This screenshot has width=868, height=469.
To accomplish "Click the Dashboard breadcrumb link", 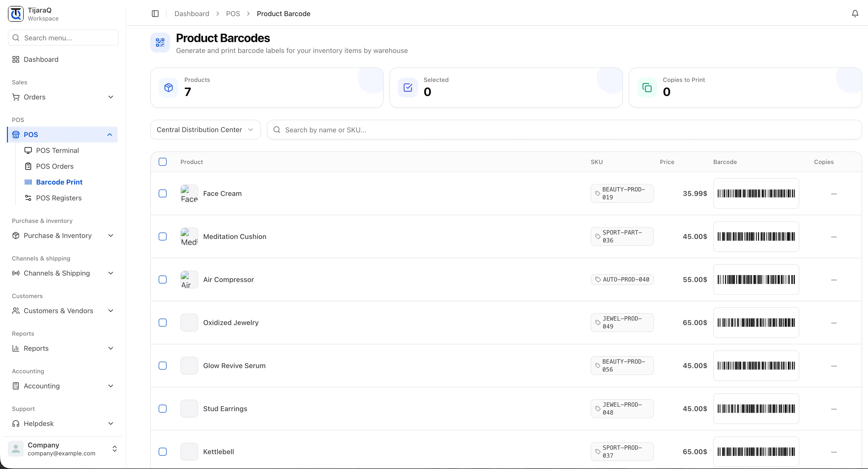I will 192,14.
